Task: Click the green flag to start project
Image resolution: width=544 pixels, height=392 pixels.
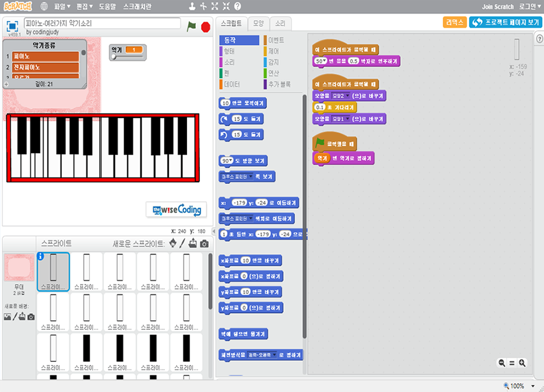Action: coord(191,26)
